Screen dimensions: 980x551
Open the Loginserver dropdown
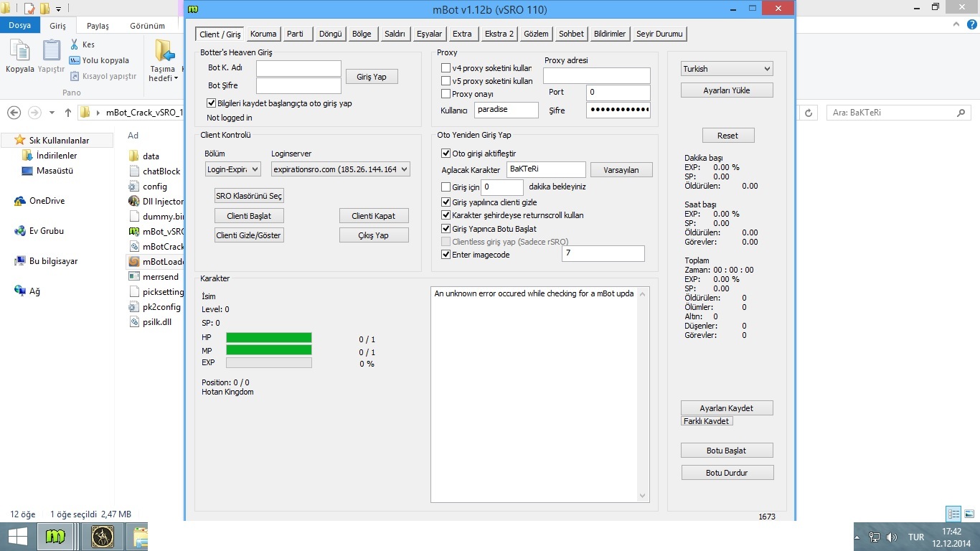(x=341, y=169)
